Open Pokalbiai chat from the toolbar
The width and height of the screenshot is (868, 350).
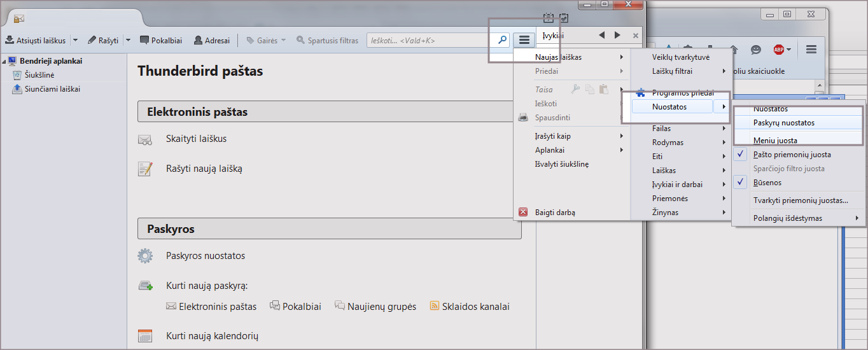point(160,40)
